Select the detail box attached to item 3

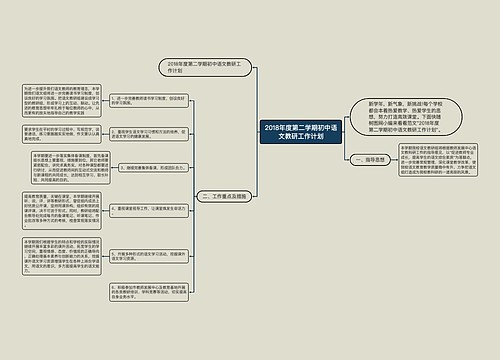click(x=71, y=168)
